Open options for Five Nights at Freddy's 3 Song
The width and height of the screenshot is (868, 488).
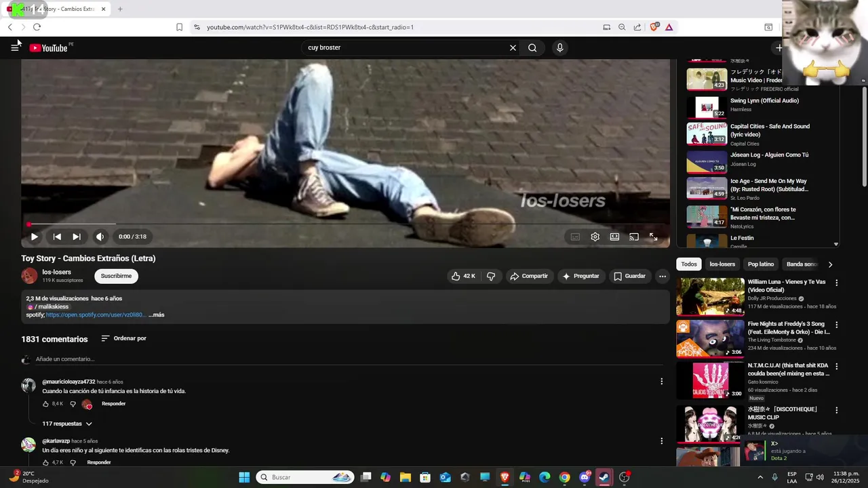[836, 325]
